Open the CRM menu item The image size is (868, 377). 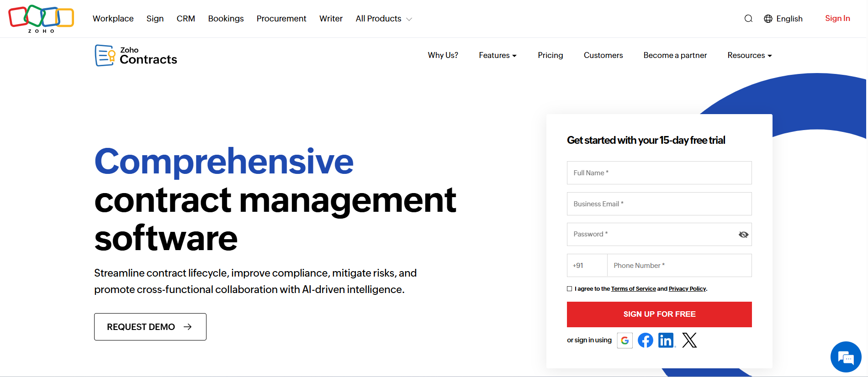(186, 19)
